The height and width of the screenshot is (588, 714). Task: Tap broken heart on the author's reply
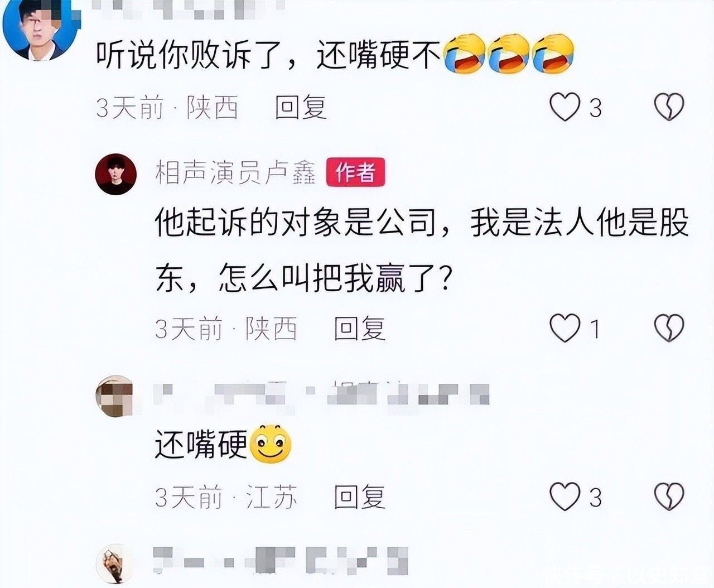pyautogui.click(x=669, y=327)
